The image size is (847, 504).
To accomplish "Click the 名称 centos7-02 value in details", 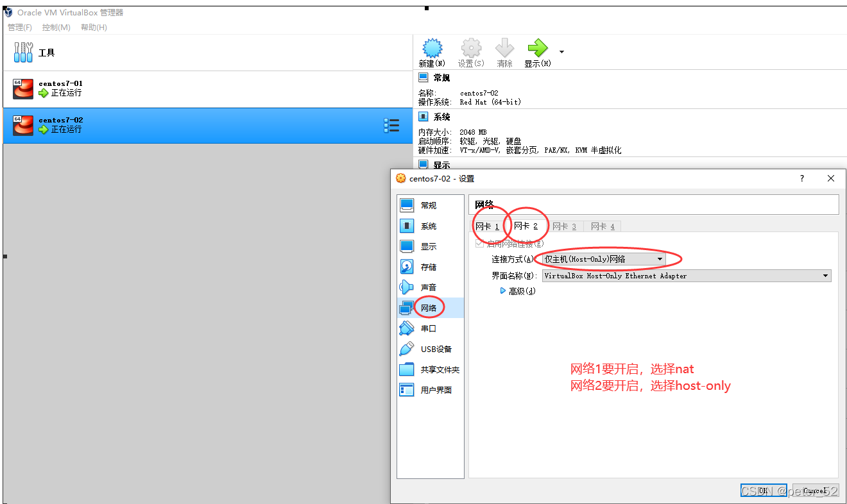I will click(479, 93).
